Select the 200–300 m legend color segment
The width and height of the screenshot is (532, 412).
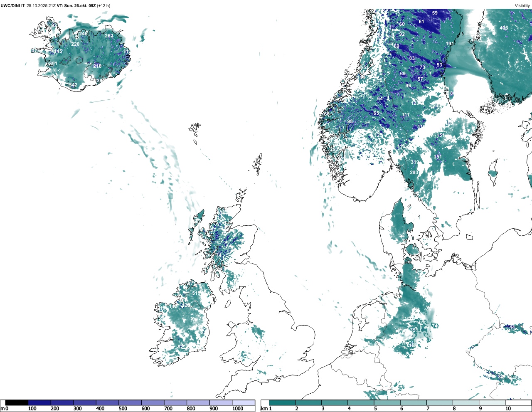(62, 402)
